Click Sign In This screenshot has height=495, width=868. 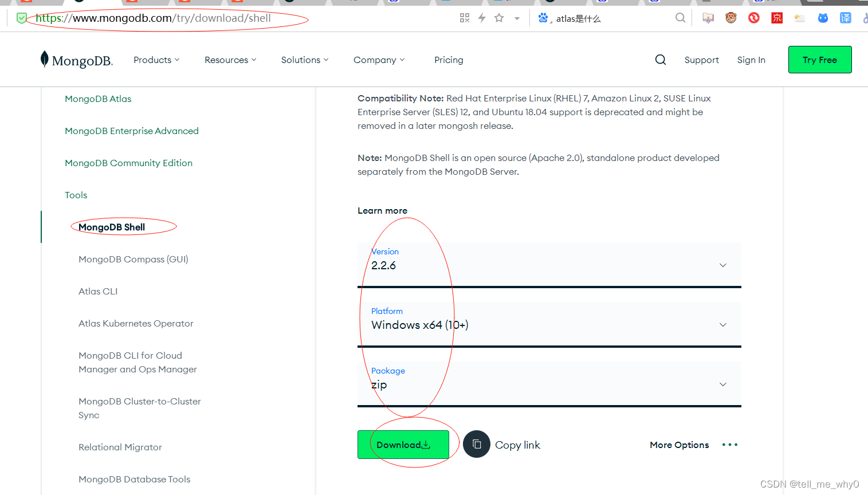(x=751, y=60)
